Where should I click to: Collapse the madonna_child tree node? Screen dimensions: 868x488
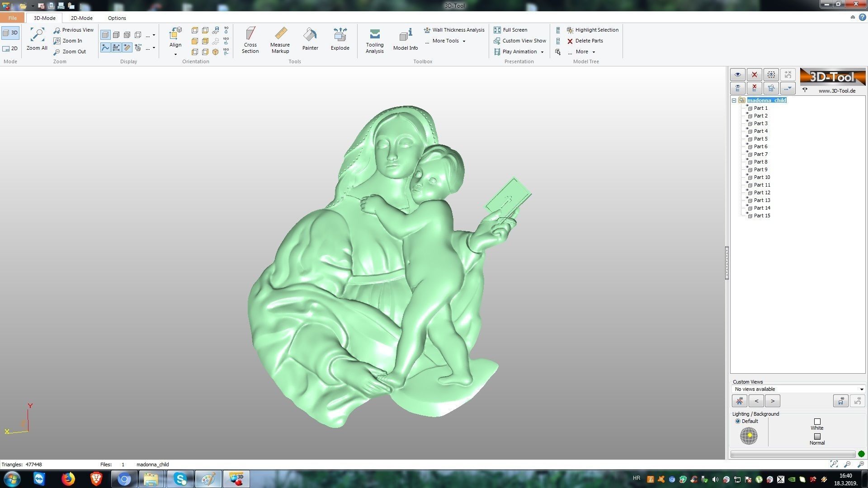tap(734, 100)
